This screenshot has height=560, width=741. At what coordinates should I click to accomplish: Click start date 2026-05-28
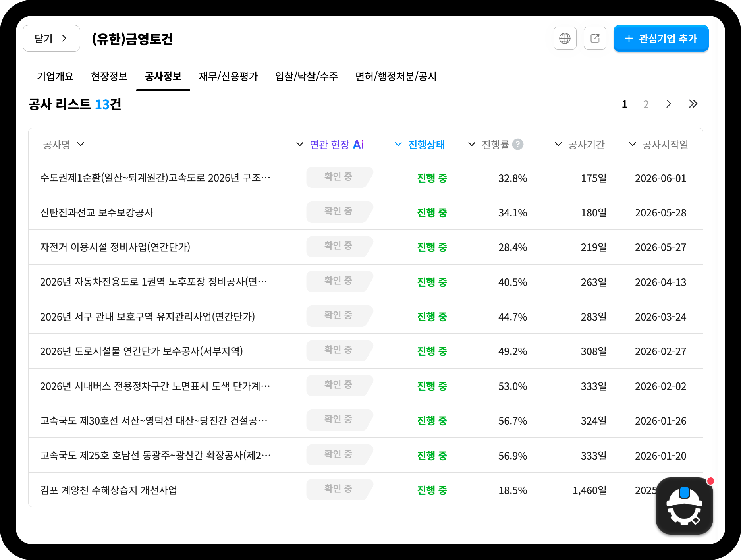pos(660,213)
